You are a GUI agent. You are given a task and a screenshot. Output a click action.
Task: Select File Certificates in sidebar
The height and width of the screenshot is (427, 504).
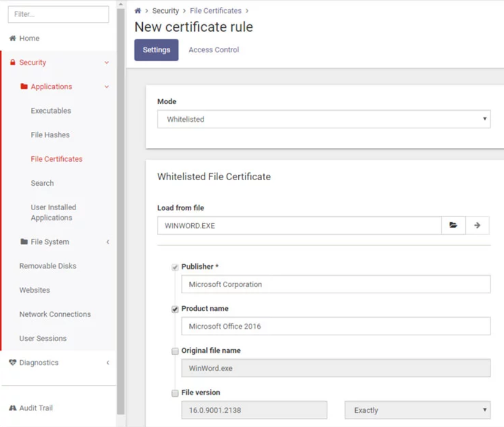coord(57,158)
